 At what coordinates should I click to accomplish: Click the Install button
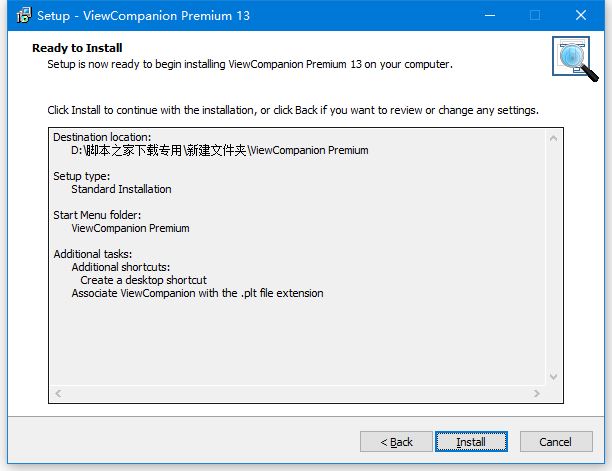point(471,442)
